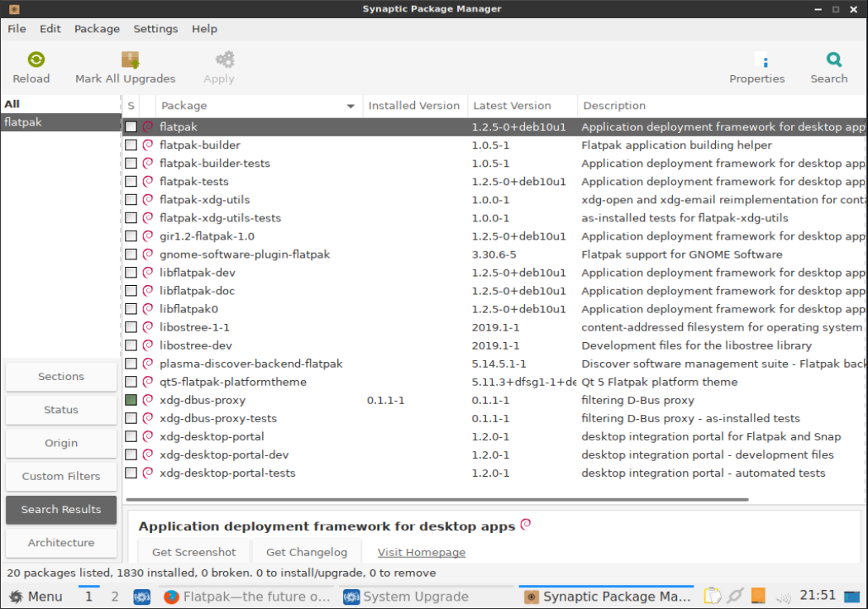Click Debian swirl icon beside gnome-software-plugin-flatpak
The height and width of the screenshot is (609, 868).
148,255
